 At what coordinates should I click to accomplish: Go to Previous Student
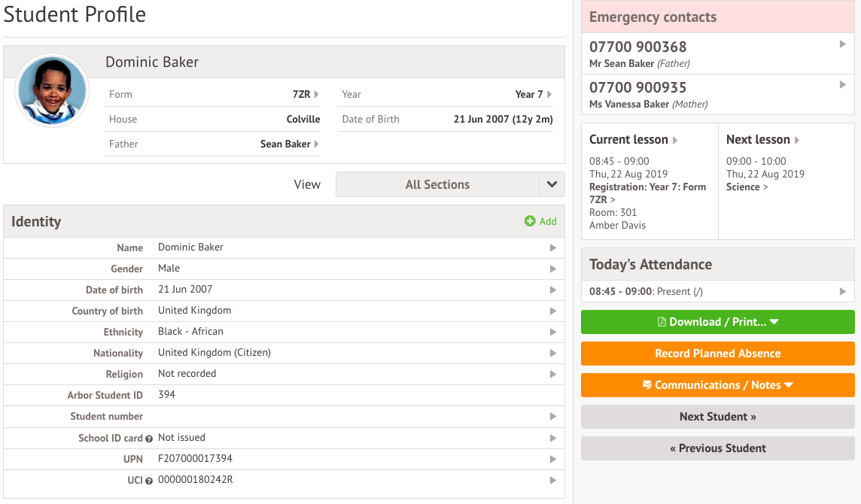(x=717, y=448)
